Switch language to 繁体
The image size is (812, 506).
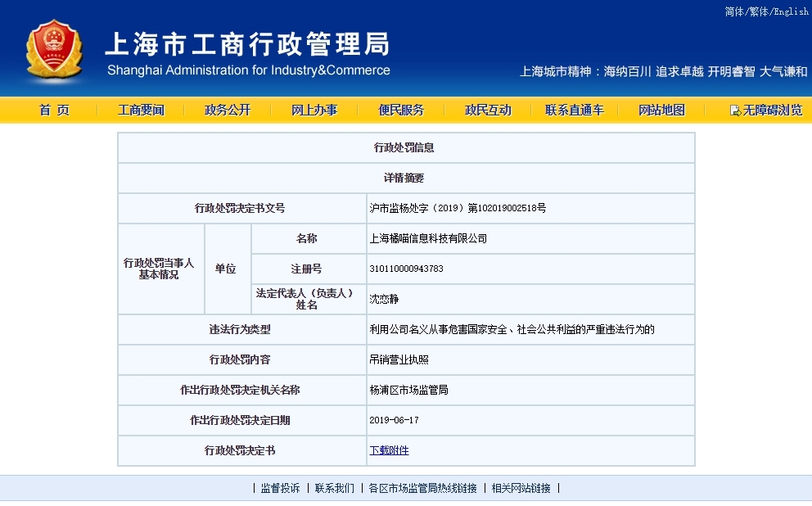pos(756,11)
